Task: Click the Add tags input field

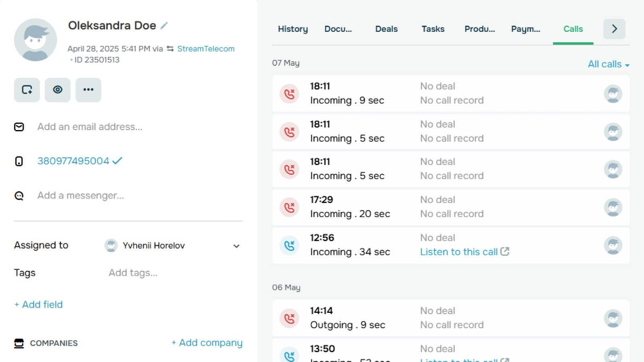Action: click(133, 273)
